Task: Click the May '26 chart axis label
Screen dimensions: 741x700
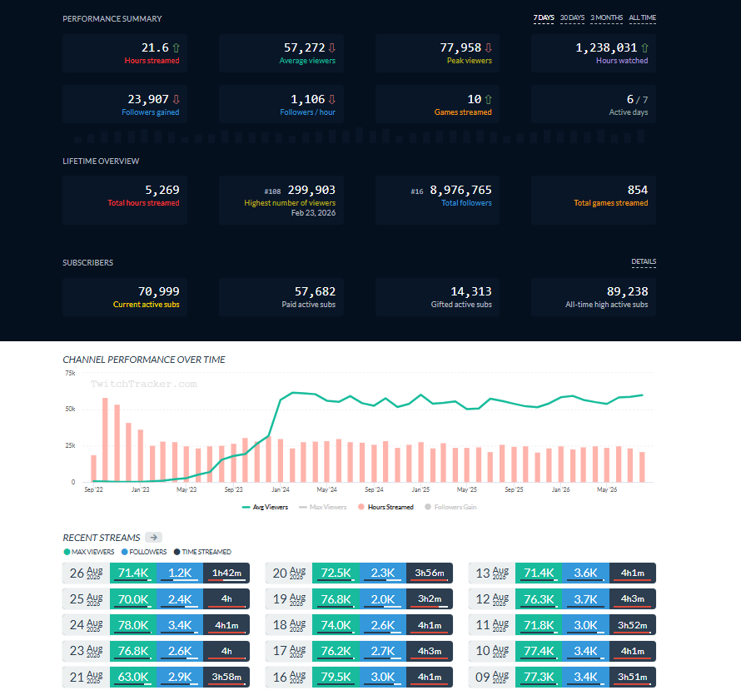Action: (x=607, y=489)
